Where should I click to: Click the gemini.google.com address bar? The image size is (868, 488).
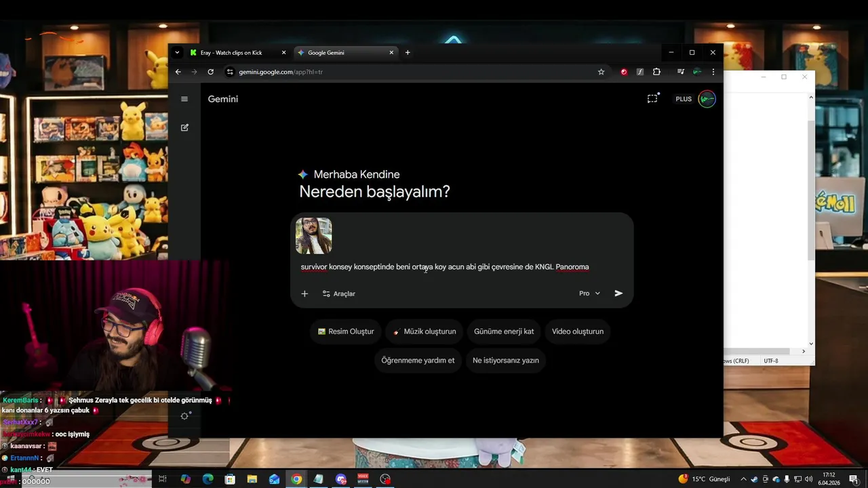click(x=415, y=72)
